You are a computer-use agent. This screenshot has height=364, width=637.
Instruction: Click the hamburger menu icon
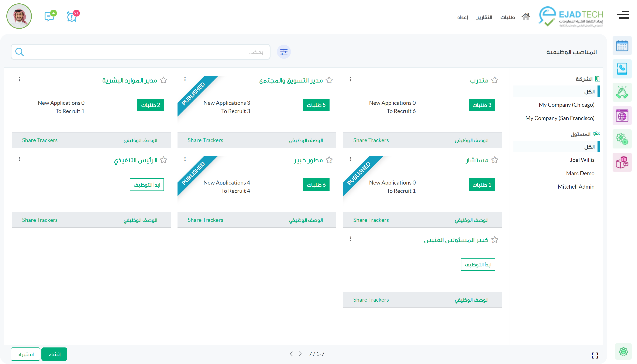623,15
